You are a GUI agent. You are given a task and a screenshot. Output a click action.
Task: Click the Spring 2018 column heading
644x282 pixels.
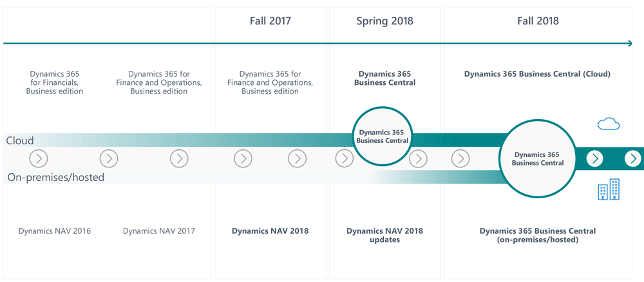(385, 21)
